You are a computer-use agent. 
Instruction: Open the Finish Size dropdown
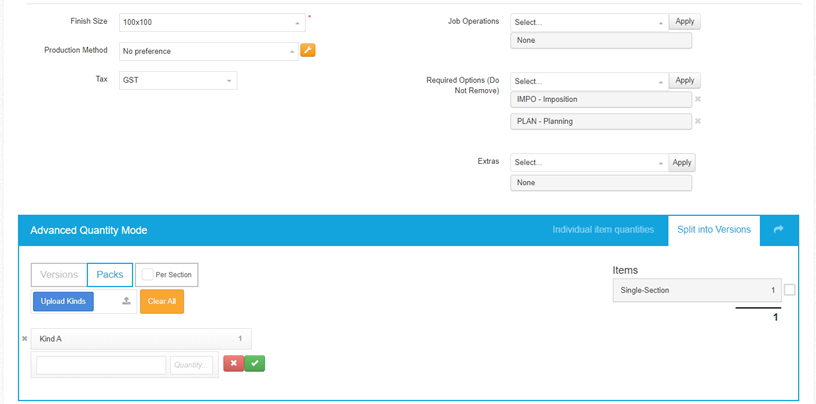(212, 22)
